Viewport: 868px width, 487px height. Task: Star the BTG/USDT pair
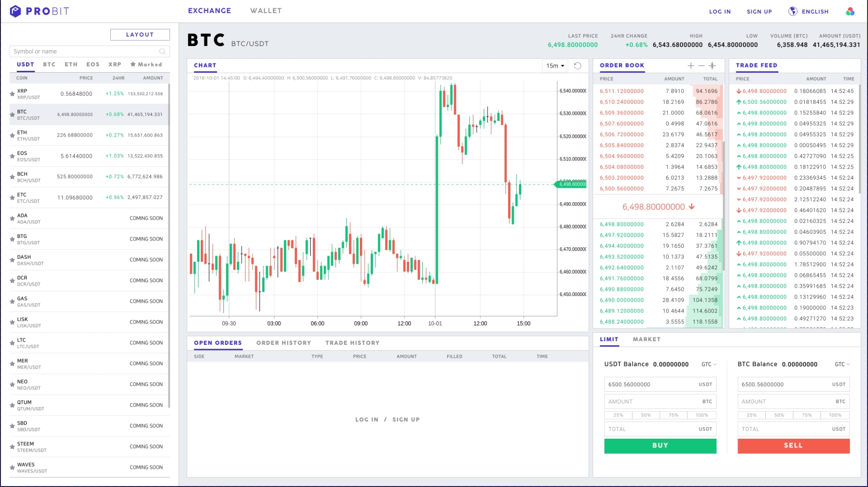pyautogui.click(x=12, y=239)
